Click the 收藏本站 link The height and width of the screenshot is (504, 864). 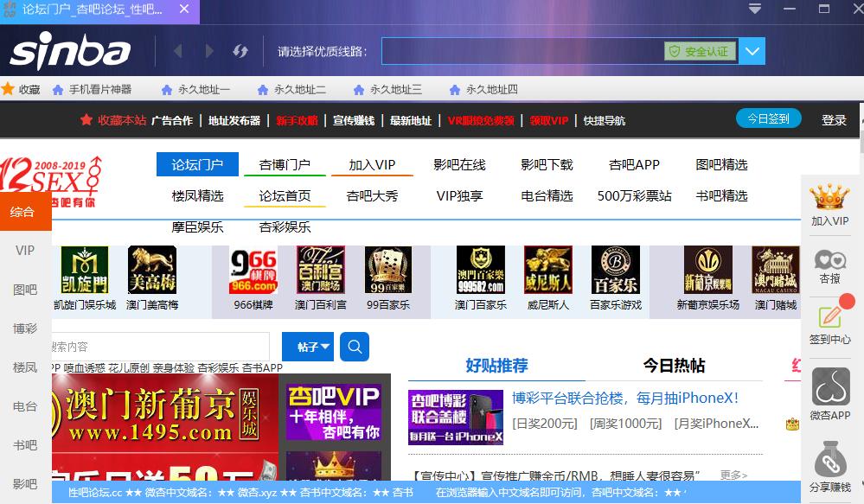113,120
